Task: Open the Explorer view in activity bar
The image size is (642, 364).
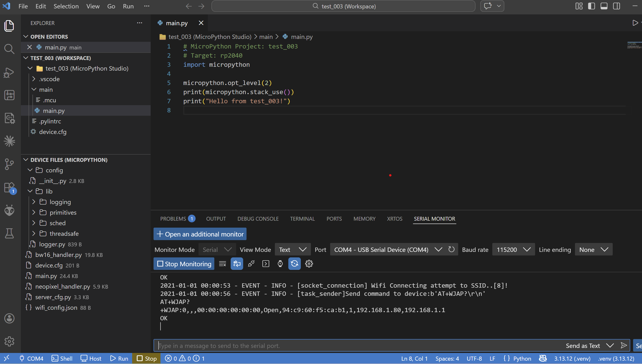Action: 9,26
